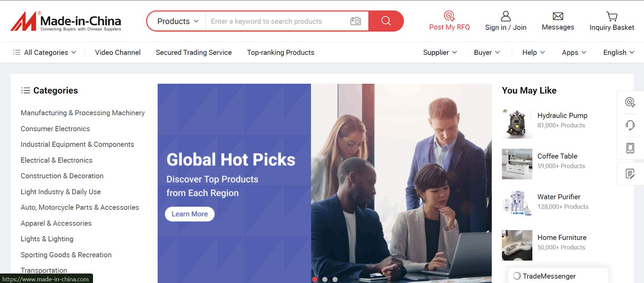Expand the All Categories dropdown
The width and height of the screenshot is (644, 283).
coord(45,52)
